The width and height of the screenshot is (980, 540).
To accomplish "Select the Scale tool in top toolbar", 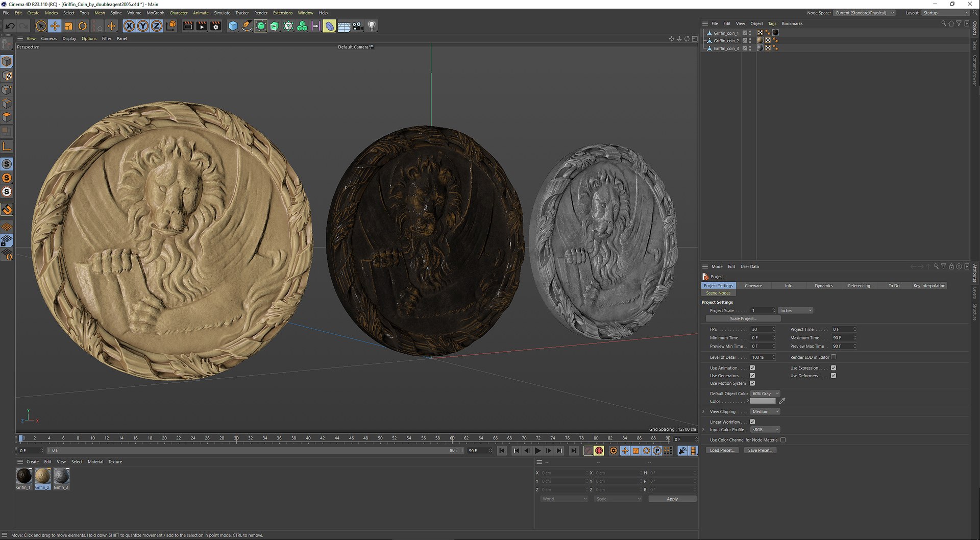I will pos(68,26).
